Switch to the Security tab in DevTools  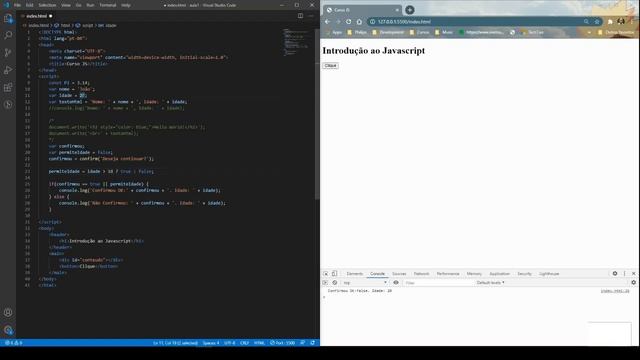coord(524,273)
